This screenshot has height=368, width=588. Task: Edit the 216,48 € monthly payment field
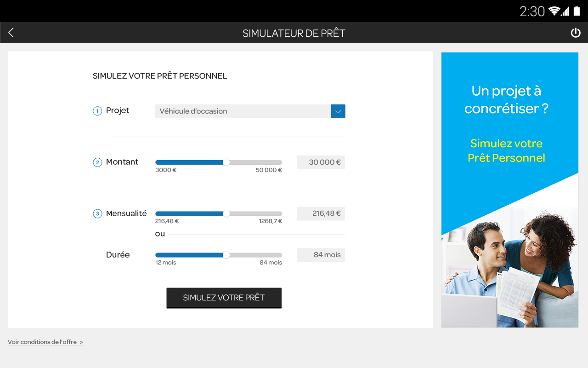point(321,213)
